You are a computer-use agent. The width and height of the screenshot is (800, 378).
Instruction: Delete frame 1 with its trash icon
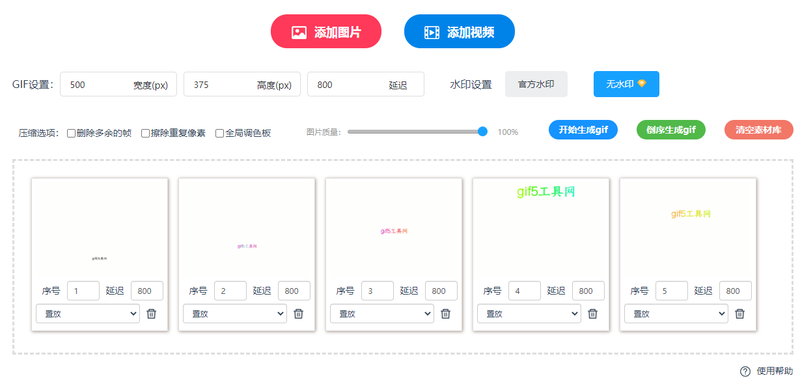(x=152, y=314)
